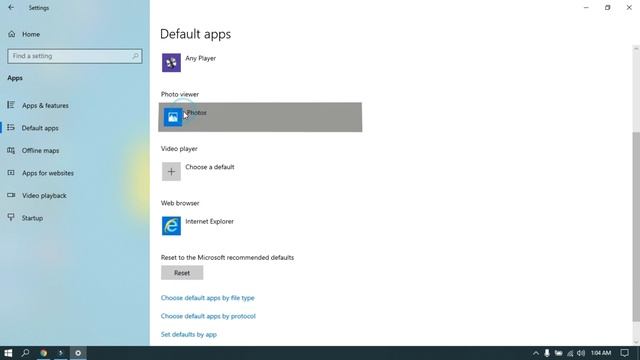The image size is (640, 360).
Task: Minimize the Settings window
Action: click(586, 7)
